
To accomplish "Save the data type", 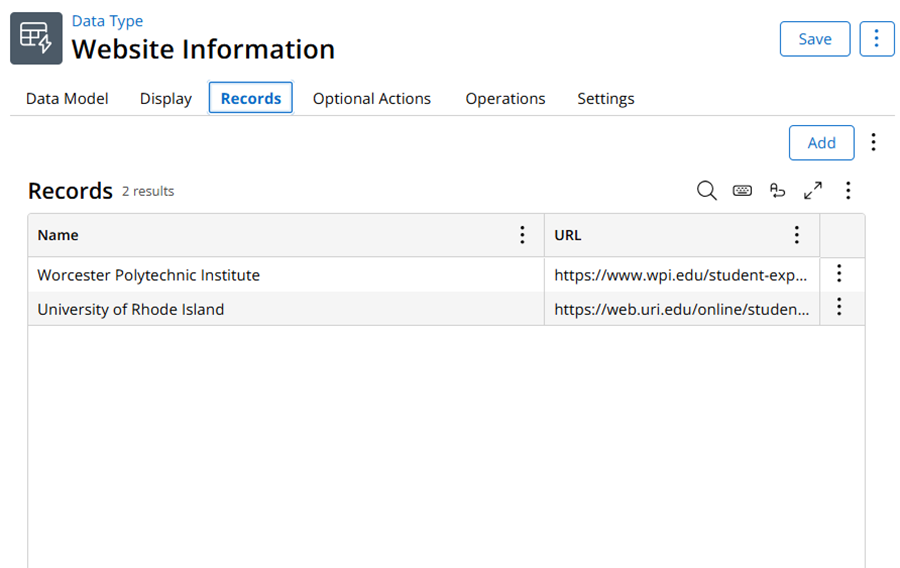I will coord(815,39).
